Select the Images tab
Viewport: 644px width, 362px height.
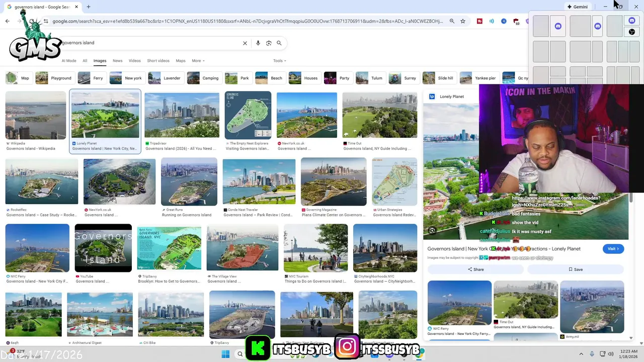click(x=100, y=61)
